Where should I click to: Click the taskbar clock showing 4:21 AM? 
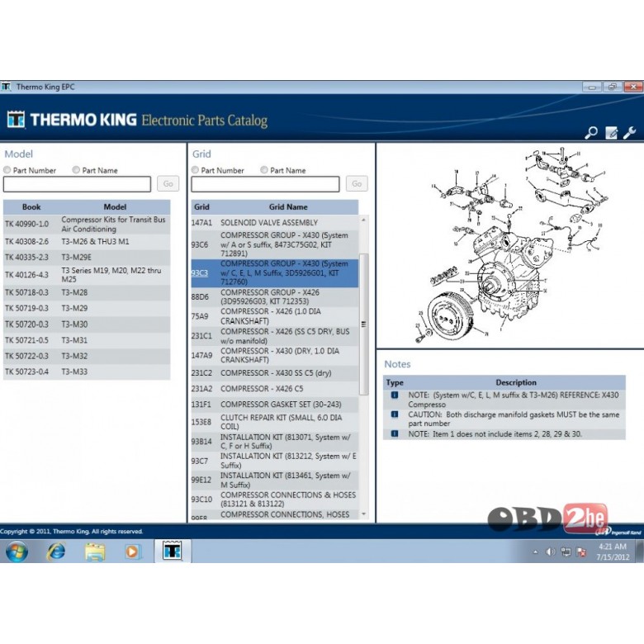(613, 552)
